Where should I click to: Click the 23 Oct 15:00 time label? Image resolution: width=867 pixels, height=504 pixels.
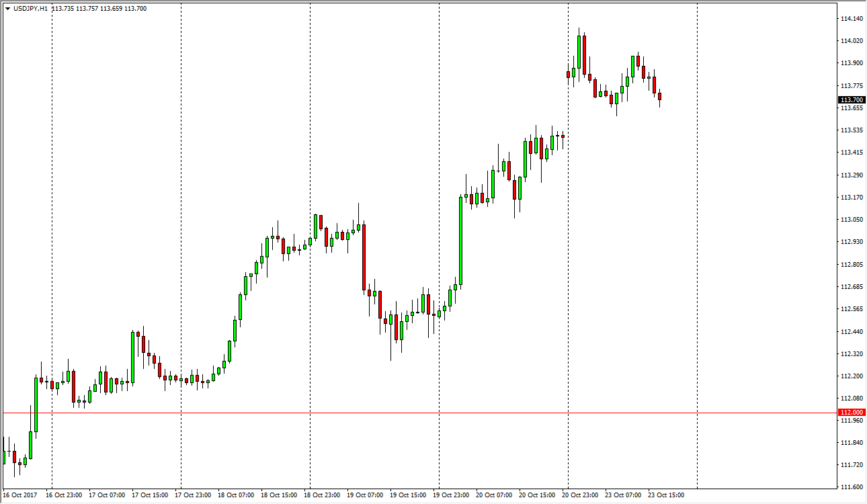(x=667, y=495)
